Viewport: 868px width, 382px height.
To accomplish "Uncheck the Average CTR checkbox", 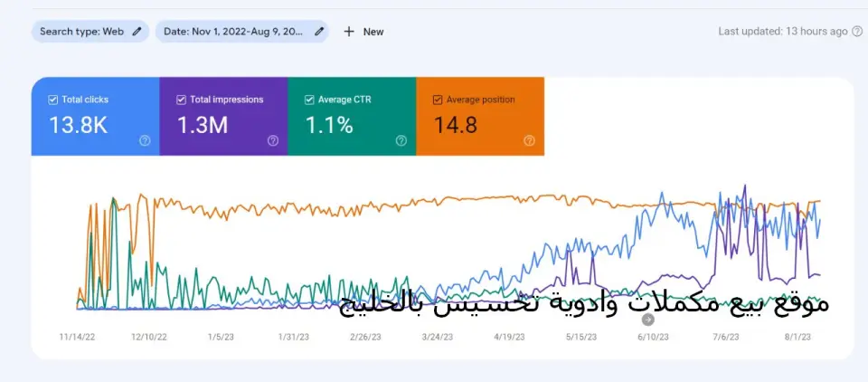I will point(309,100).
